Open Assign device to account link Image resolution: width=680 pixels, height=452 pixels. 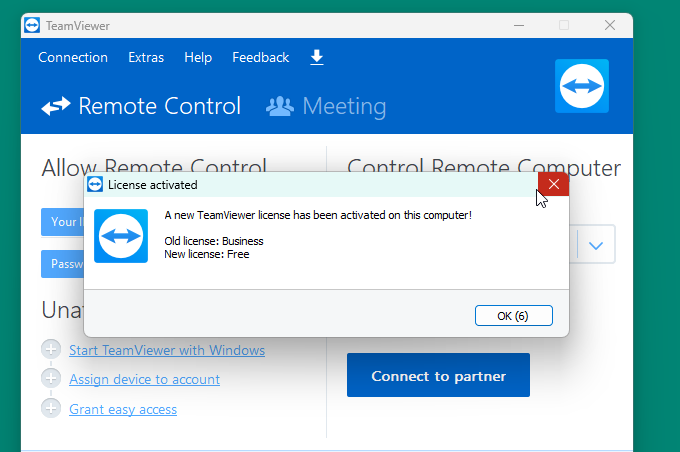144,379
